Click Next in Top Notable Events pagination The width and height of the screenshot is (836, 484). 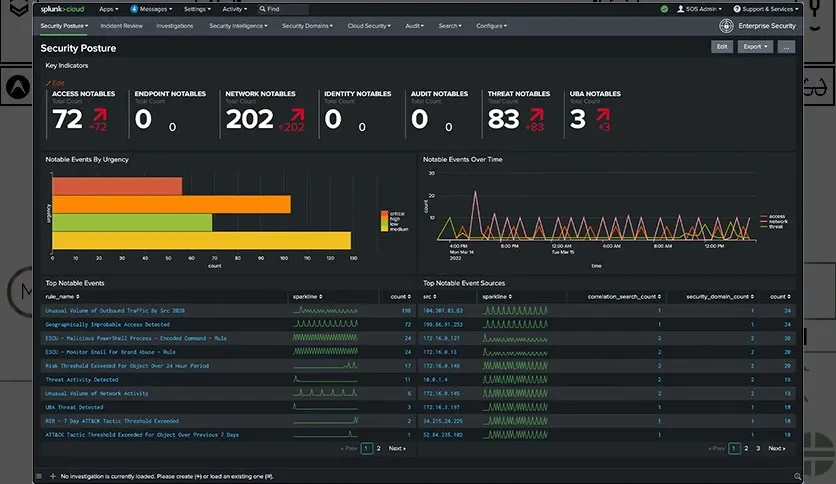[x=397, y=449]
